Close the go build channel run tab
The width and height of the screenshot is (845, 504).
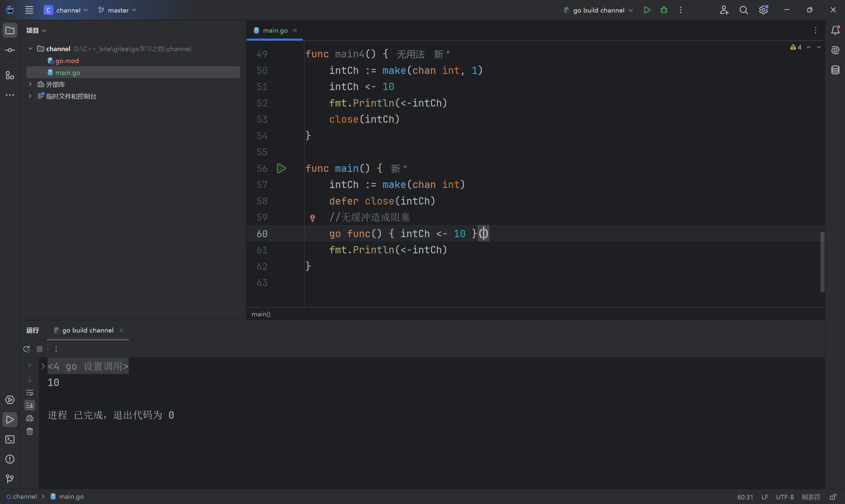(121, 331)
